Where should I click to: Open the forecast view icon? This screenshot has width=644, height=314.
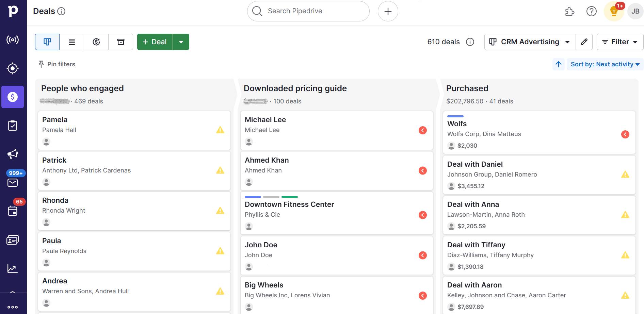96,42
